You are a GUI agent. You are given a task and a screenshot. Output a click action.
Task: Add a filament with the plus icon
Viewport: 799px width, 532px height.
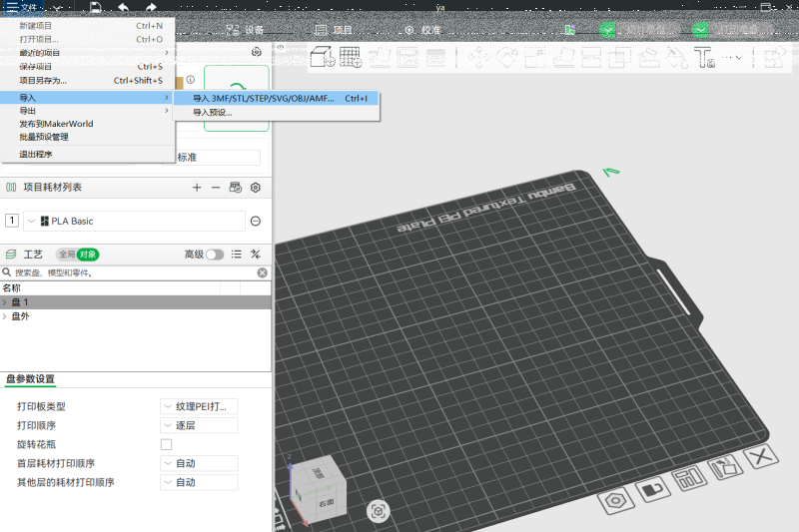(197, 187)
